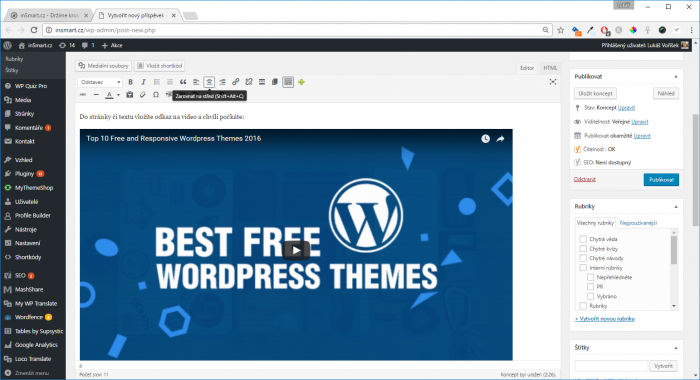Viewport: 700px width, 380px height.
Task: Paste as plain text icon
Action: 129,95
